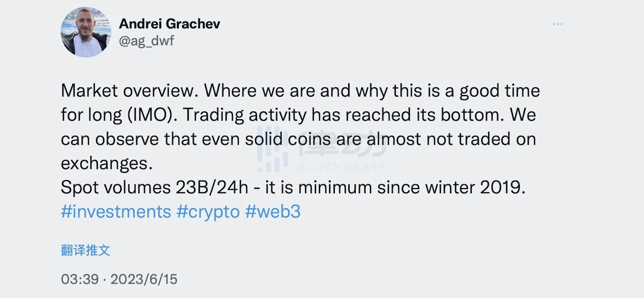Click the BLOCKBEATS watermark text
644x298 pixels.
coord(341,168)
